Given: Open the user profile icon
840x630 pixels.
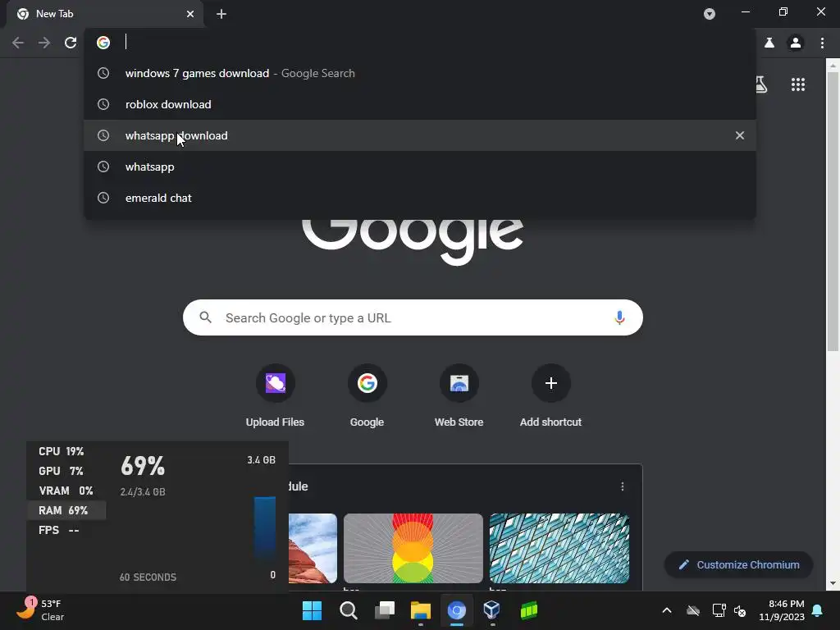Looking at the screenshot, I should pos(796,43).
